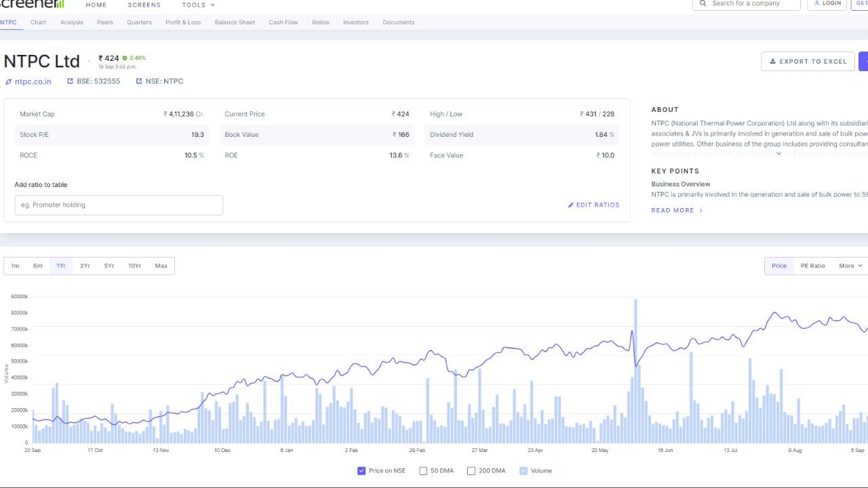Click the Edit Ratios pencil icon

tap(571, 205)
